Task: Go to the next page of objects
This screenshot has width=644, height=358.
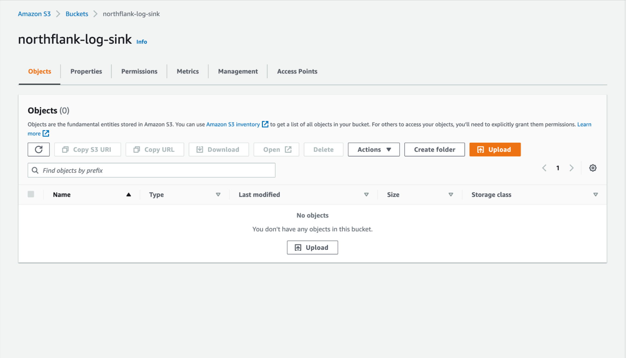Action: point(572,168)
